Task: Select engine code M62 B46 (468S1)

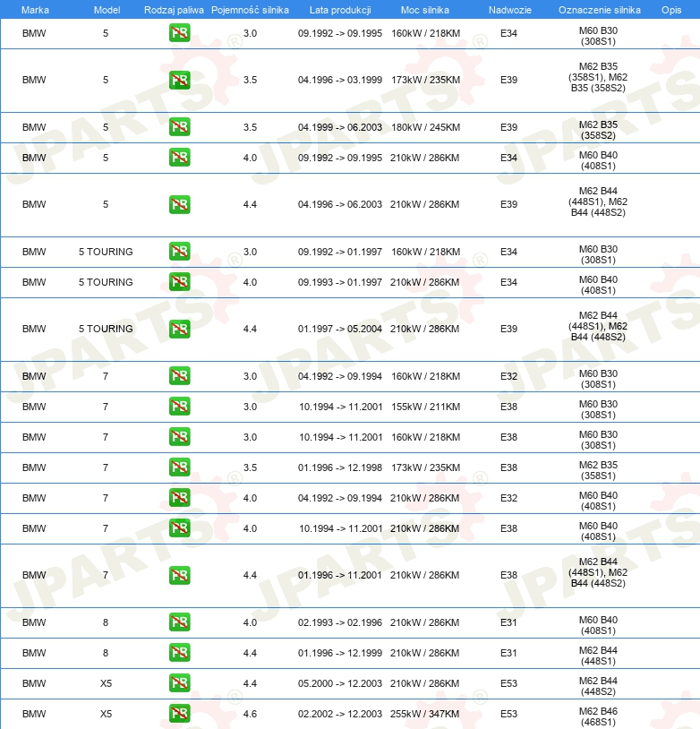Action: (598, 716)
